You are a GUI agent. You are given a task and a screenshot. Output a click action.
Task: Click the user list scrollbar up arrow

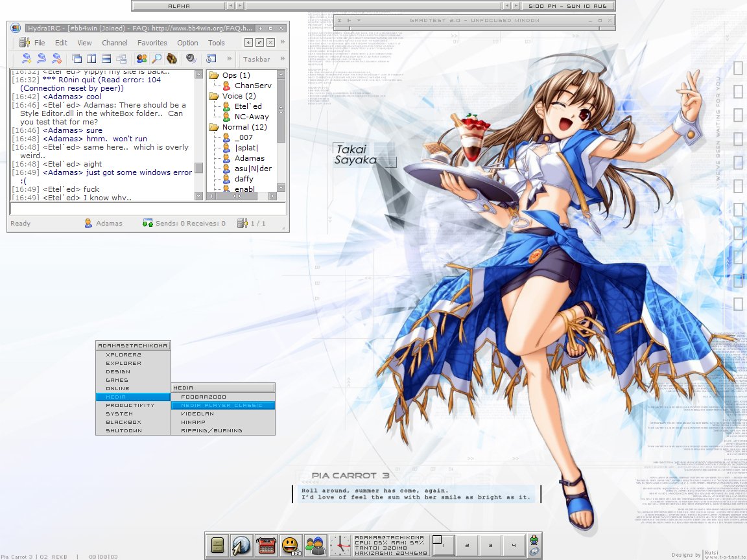(281, 75)
